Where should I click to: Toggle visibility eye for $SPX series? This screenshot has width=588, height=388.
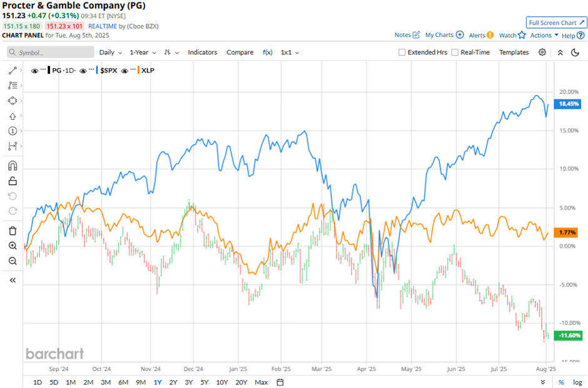[x=83, y=71]
